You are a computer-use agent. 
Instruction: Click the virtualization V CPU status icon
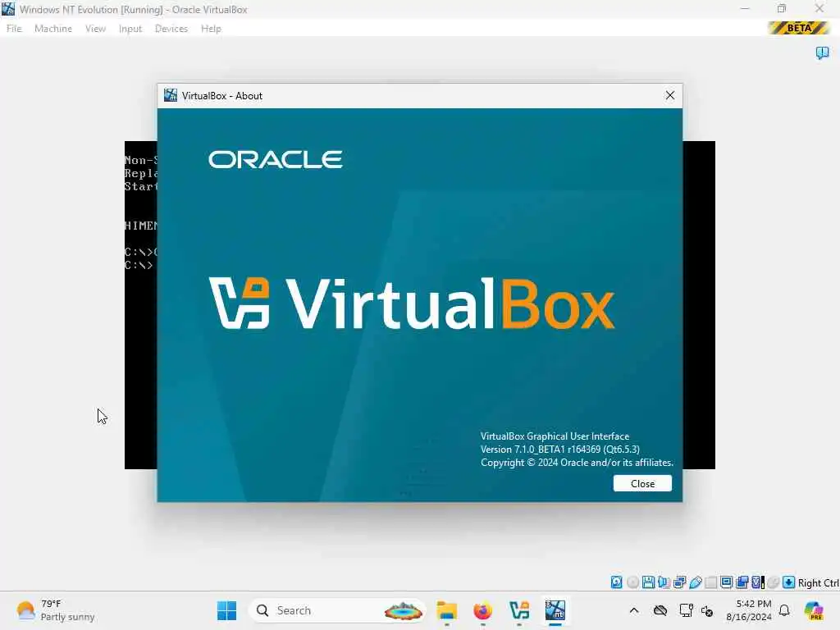click(x=757, y=582)
